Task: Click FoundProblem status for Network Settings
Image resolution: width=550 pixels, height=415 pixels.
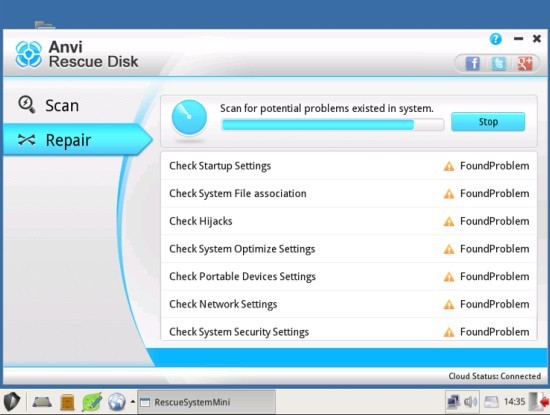Action: point(495,304)
